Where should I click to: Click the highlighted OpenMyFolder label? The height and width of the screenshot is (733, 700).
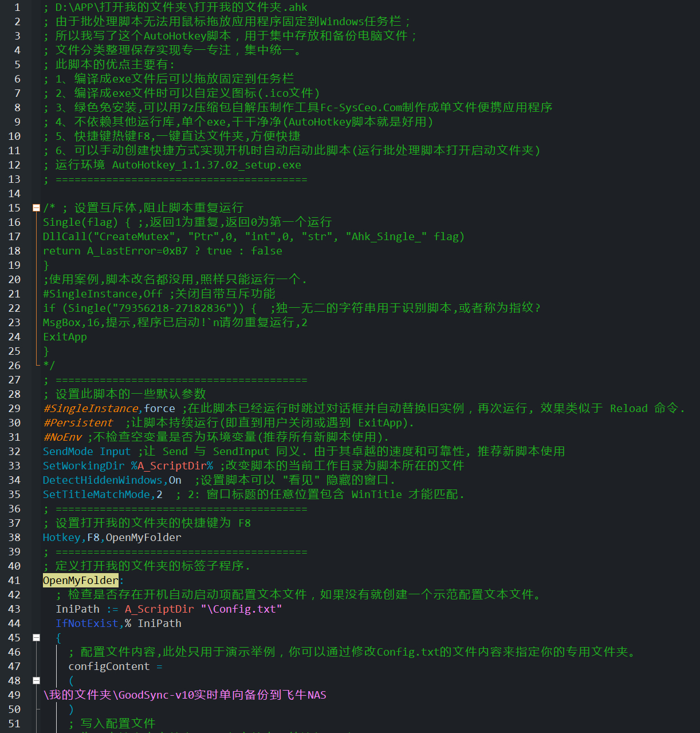tap(80, 580)
